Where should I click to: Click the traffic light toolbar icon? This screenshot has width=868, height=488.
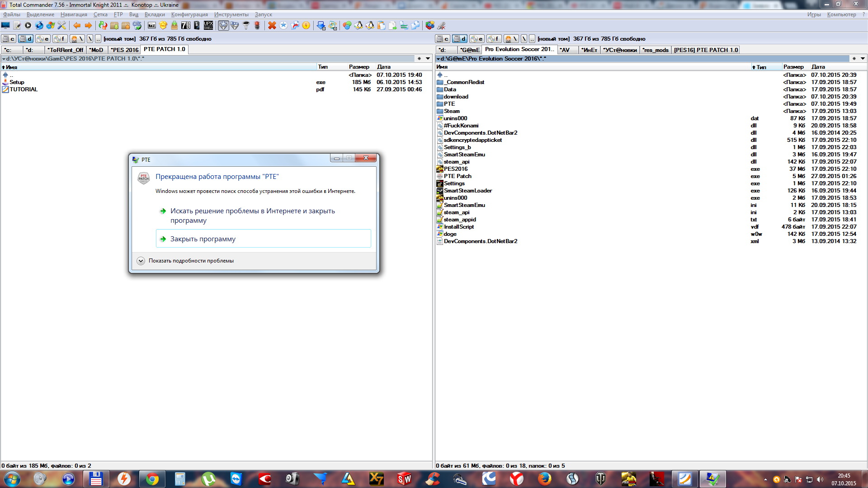click(x=257, y=26)
